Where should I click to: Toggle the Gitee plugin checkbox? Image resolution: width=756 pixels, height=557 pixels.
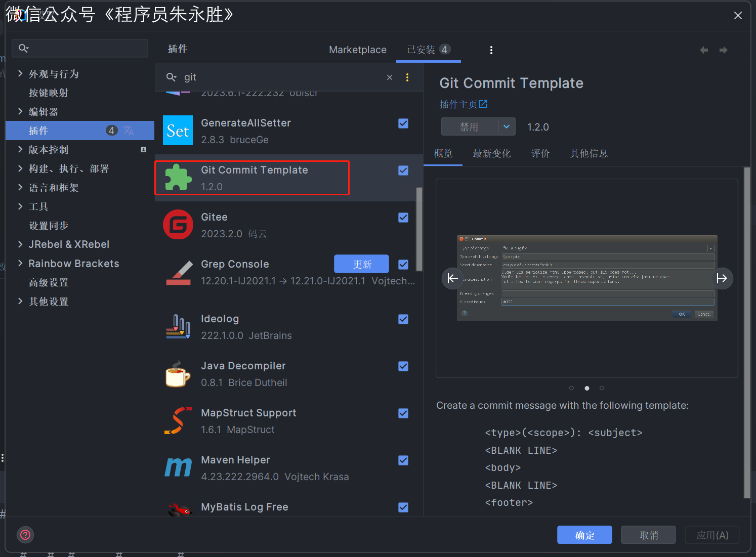click(x=403, y=218)
